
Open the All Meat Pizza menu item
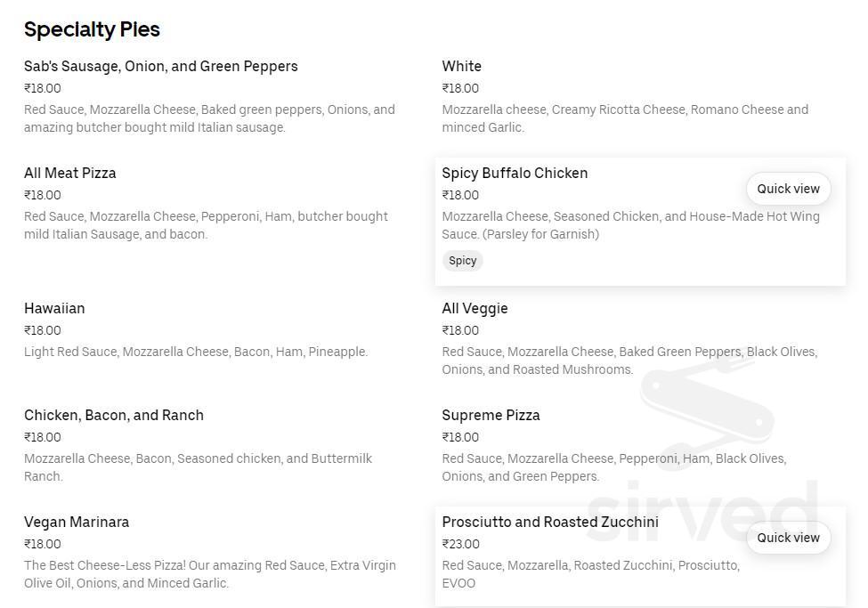coord(69,173)
